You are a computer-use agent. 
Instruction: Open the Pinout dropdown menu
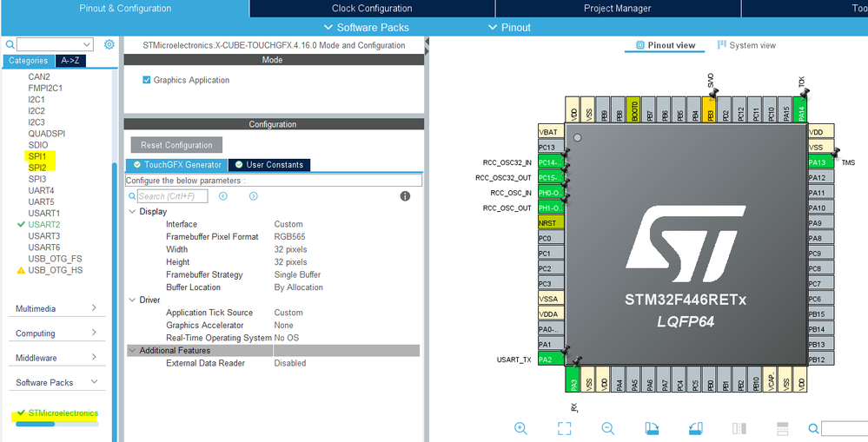pos(509,27)
